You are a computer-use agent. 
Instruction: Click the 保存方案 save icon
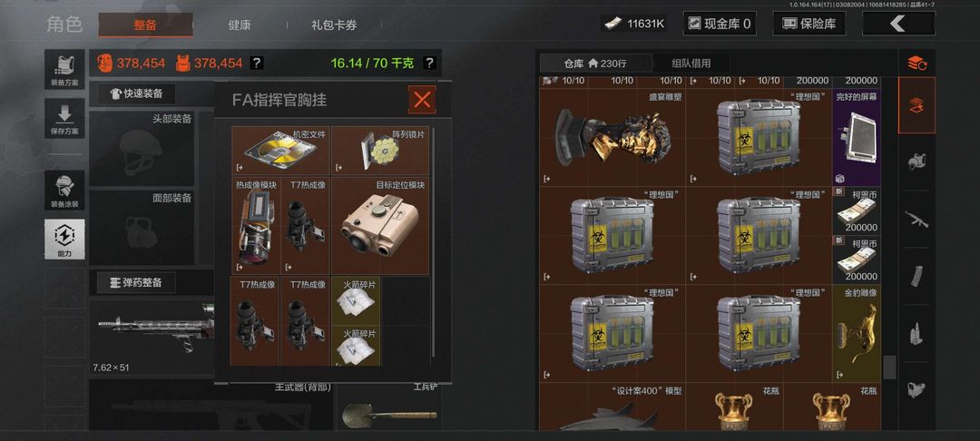pos(64,119)
